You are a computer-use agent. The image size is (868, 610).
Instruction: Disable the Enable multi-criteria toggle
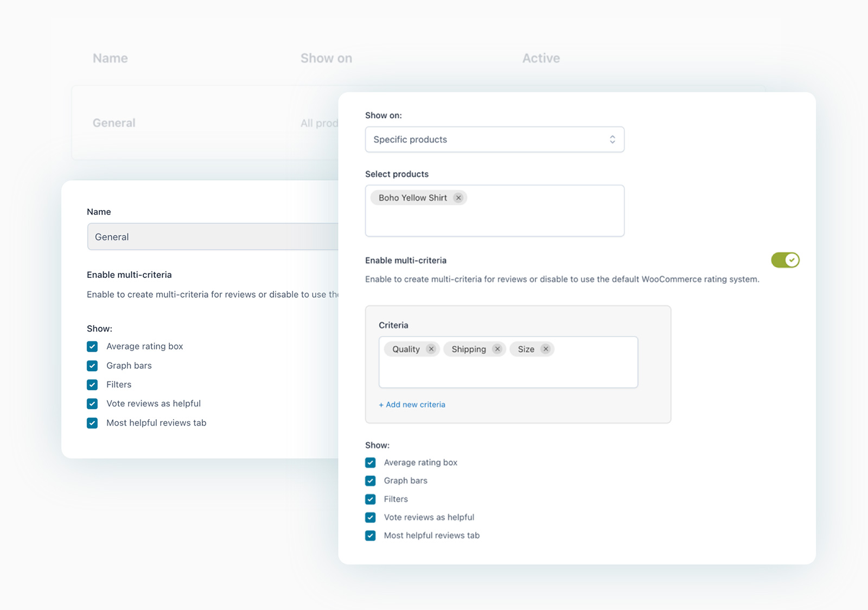pyautogui.click(x=785, y=260)
